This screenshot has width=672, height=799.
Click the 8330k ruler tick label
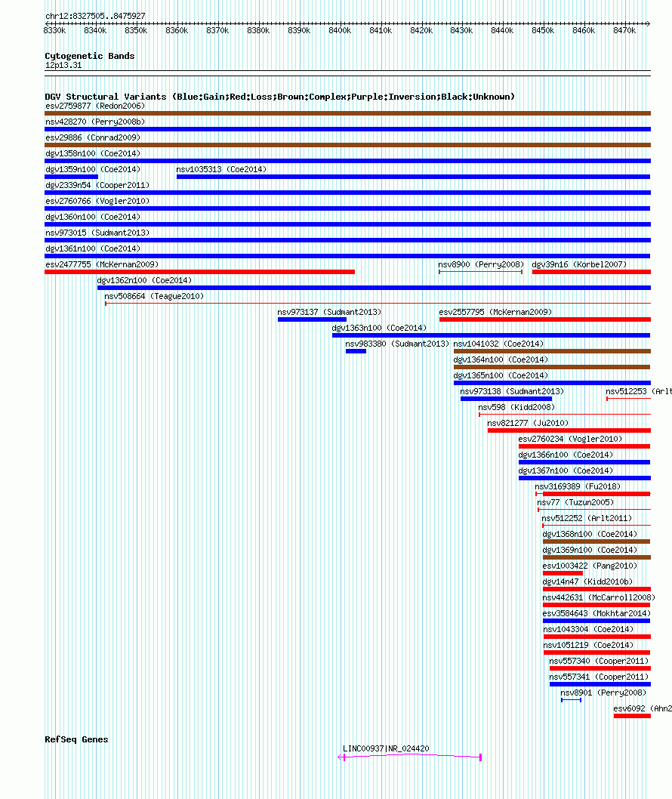click(54, 30)
